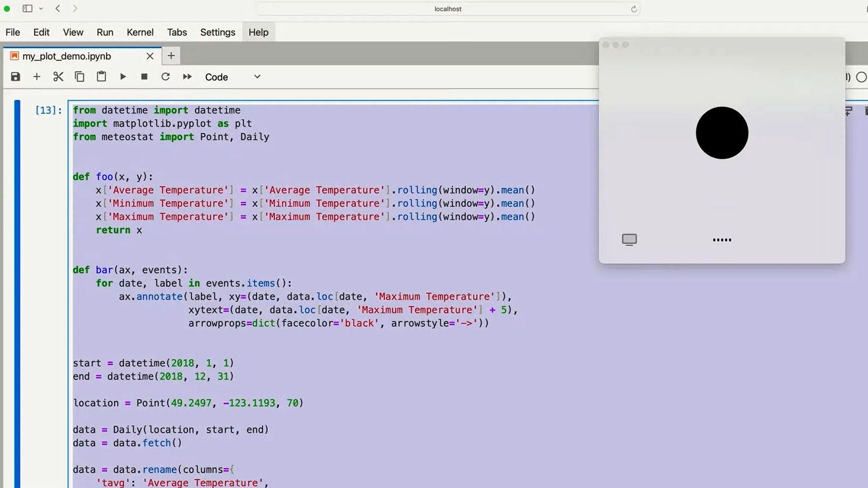
Task: Click the localhost address bar
Action: pyautogui.click(x=448, y=9)
